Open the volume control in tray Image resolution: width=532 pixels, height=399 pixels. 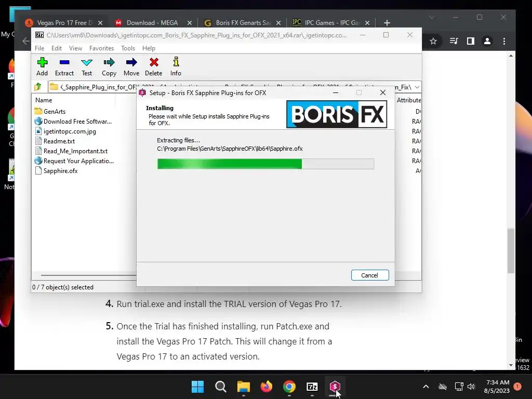coord(471,387)
